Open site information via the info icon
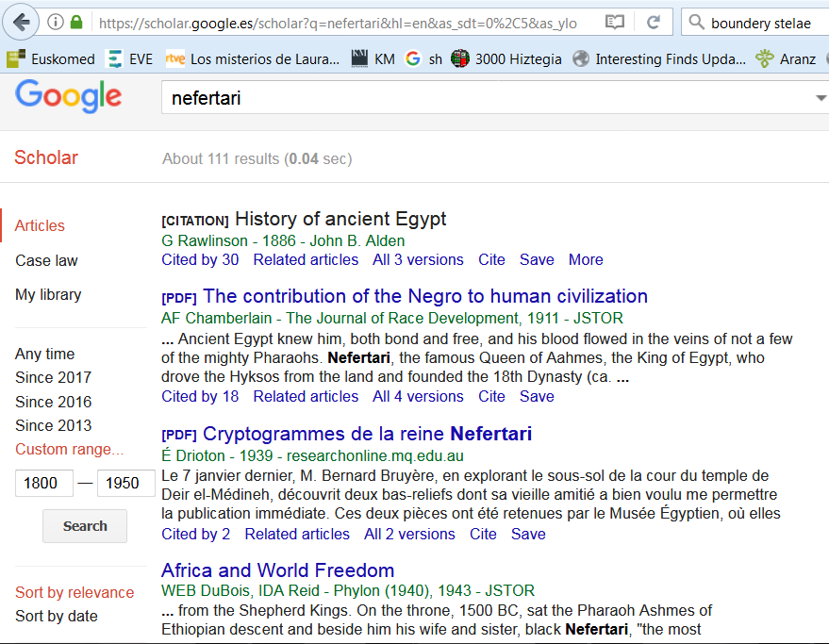 56,23
